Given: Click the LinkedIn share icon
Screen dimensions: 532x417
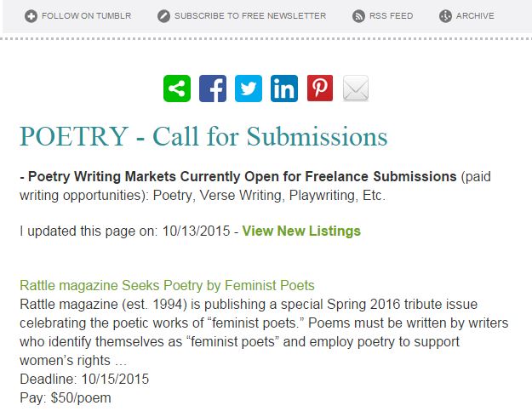Looking at the screenshot, I should (284, 89).
